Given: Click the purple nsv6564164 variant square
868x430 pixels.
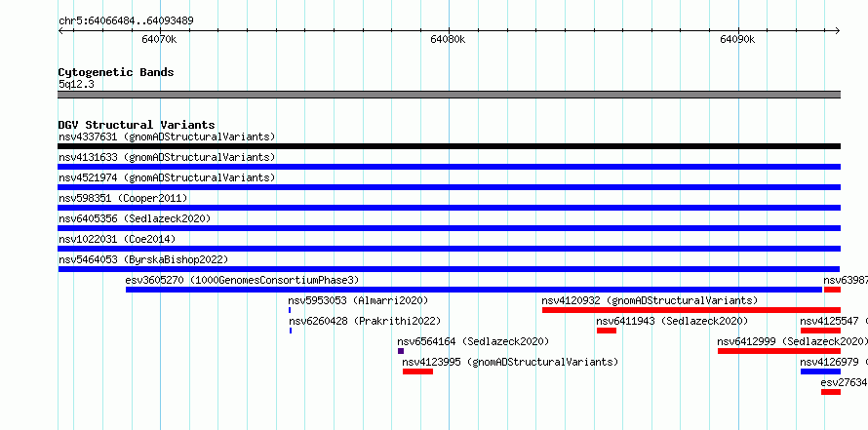Looking at the screenshot, I should [401, 351].
